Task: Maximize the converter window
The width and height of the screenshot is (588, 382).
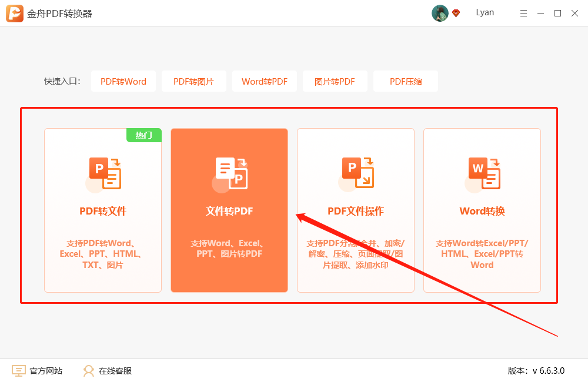Action: pyautogui.click(x=557, y=14)
